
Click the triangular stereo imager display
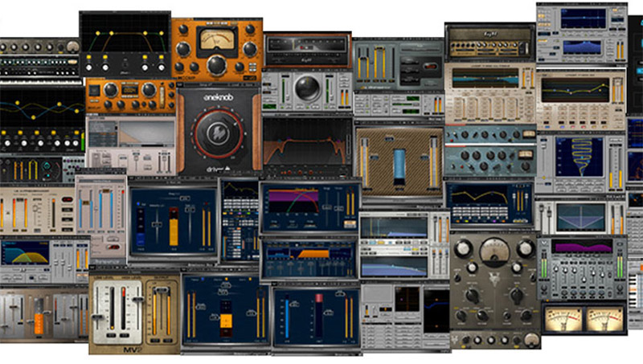[582, 216]
